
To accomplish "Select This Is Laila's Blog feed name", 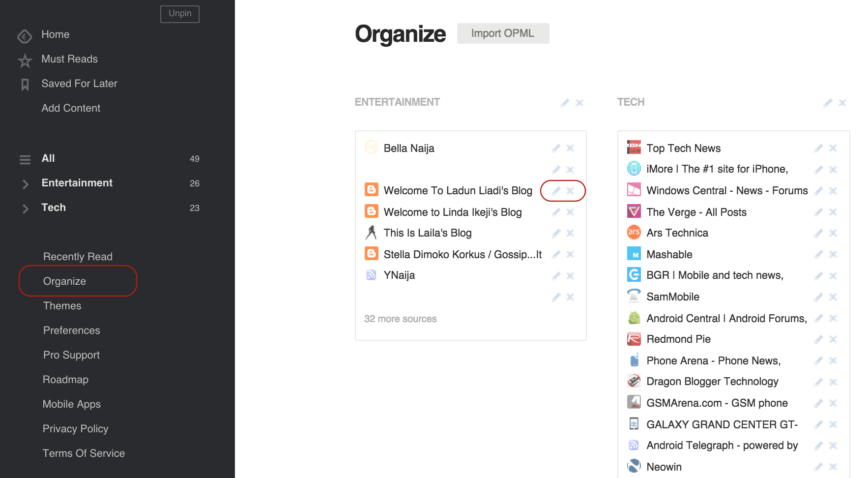I will pos(428,233).
